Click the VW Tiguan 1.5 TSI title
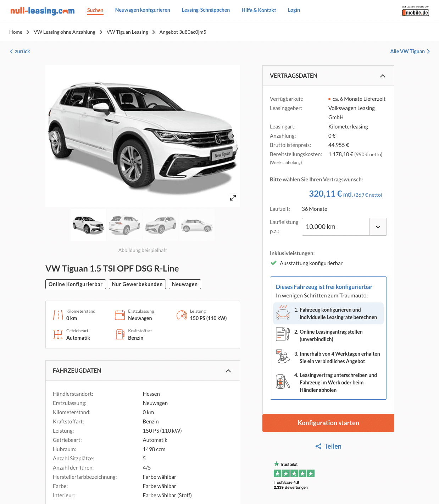This screenshot has width=439, height=504. 112,269
